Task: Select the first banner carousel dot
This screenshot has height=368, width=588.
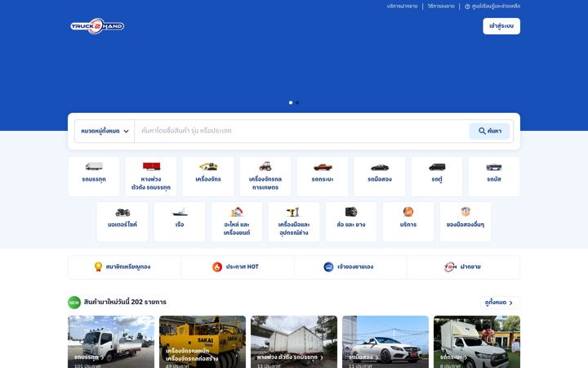Action: pos(291,102)
